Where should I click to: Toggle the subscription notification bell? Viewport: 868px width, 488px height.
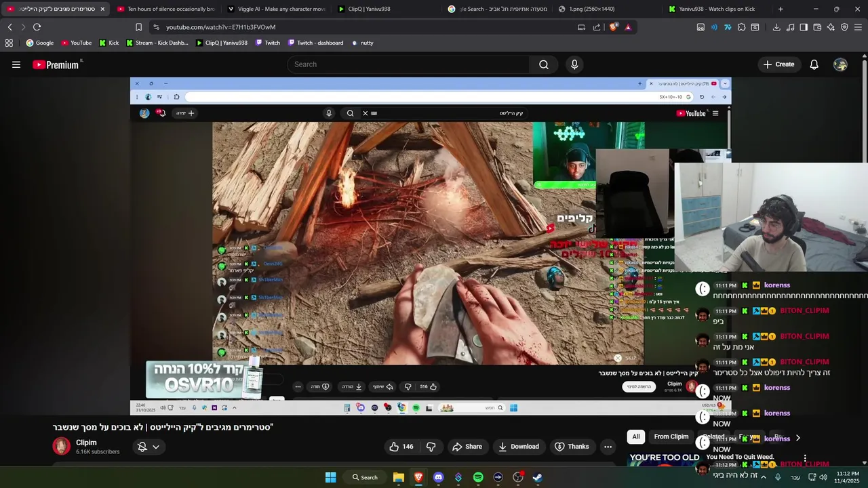click(142, 447)
